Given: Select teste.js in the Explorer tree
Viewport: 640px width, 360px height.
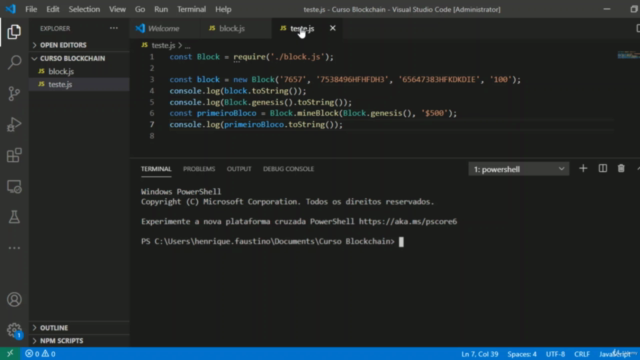Looking at the screenshot, I should click(x=79, y=84).
